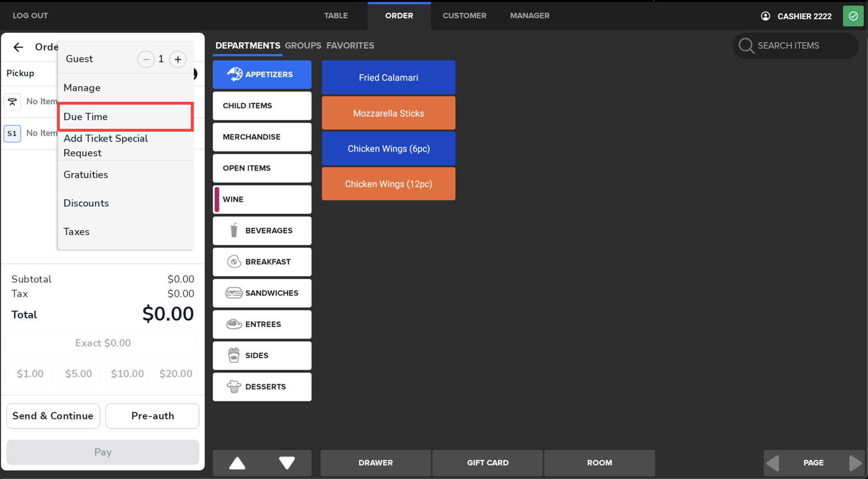
Task: Open the Beverages department
Action: click(x=262, y=231)
